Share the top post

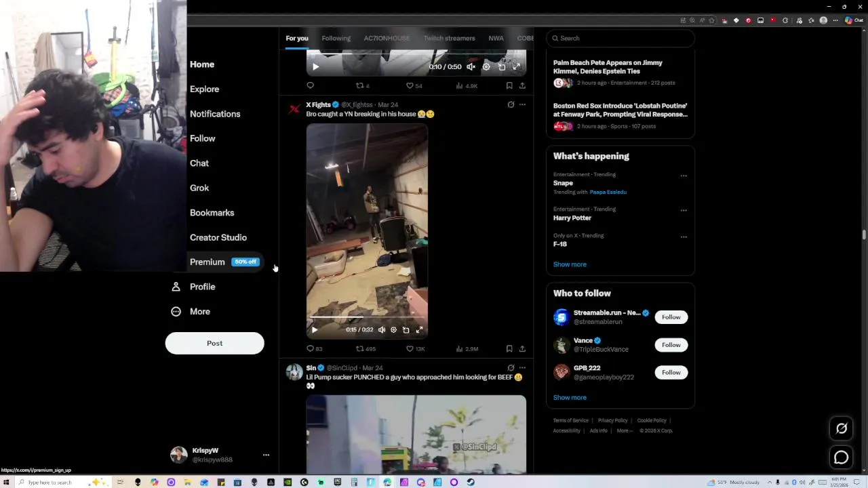522,85
